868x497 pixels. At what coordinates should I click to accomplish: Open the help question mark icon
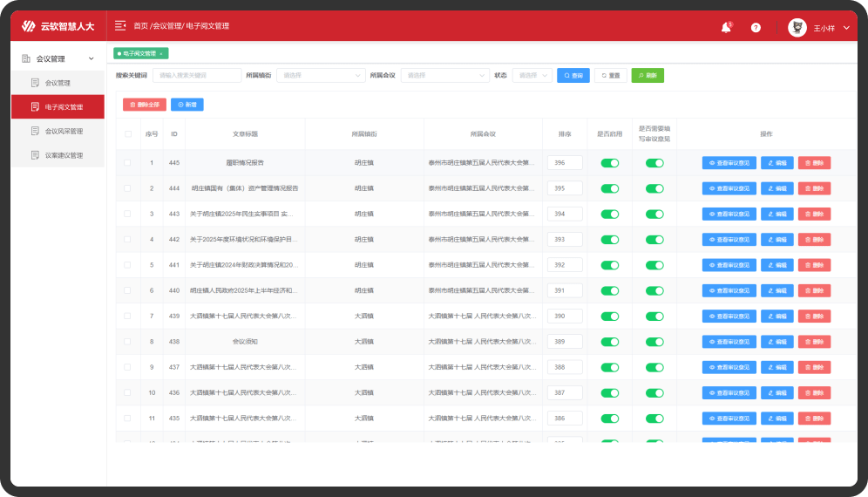click(x=756, y=28)
